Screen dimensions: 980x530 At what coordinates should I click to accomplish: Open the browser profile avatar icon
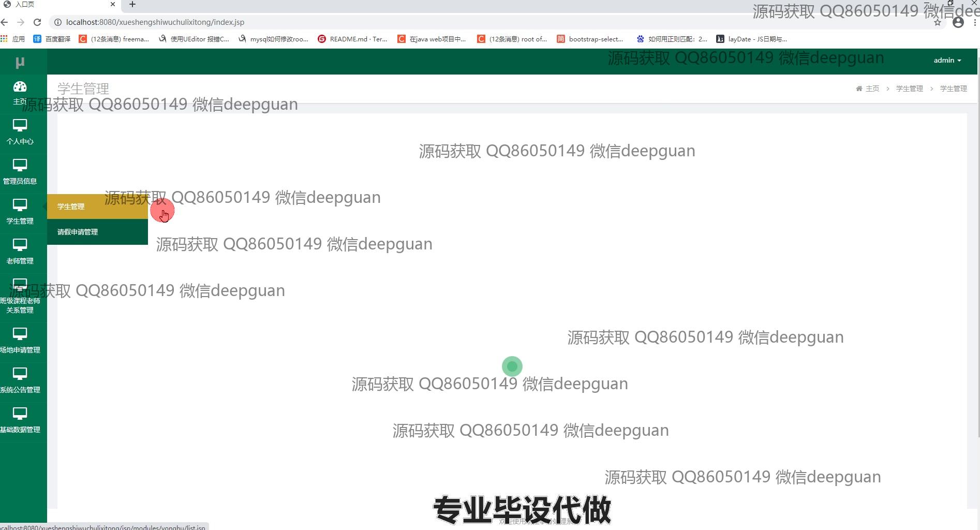coord(958,22)
